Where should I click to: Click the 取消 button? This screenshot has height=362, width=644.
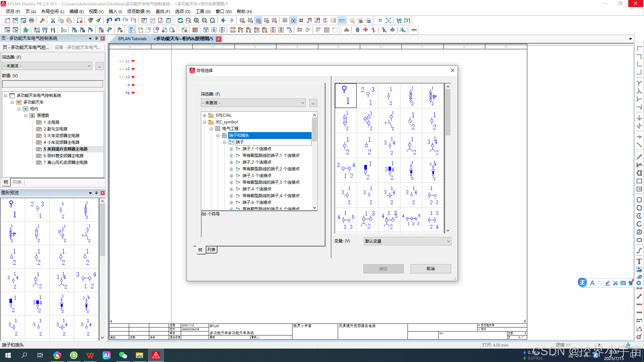tap(431, 269)
